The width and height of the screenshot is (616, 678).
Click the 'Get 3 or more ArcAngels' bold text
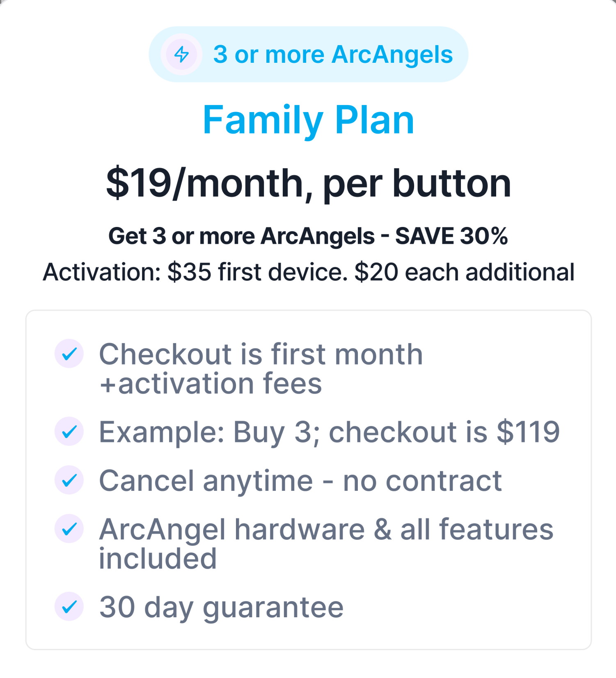(241, 236)
